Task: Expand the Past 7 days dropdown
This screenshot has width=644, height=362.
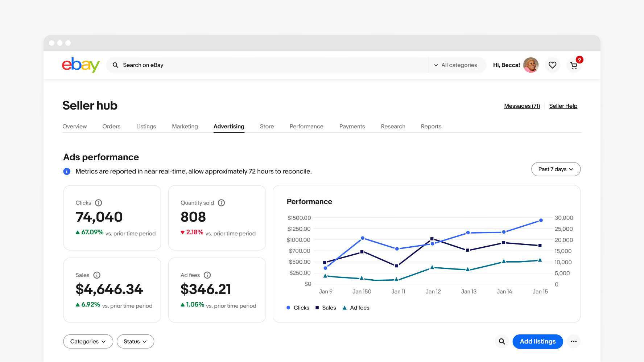Action: click(556, 169)
